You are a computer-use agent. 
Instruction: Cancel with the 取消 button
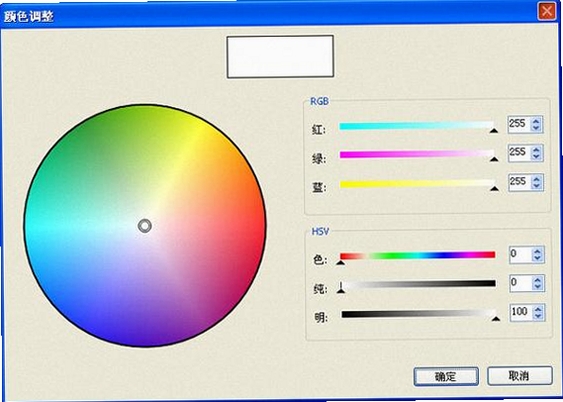[519, 376]
